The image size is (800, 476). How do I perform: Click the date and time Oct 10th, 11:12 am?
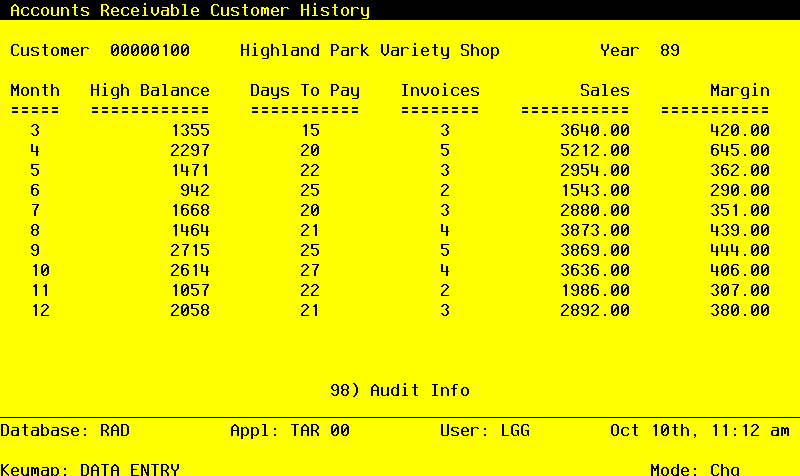pyautogui.click(x=700, y=430)
